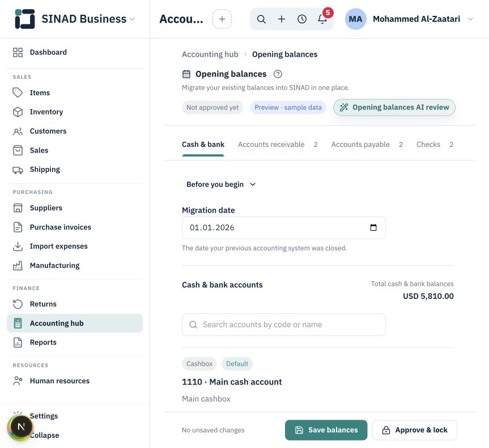Open Suppliers in the sidebar
Image resolution: width=489 pixels, height=448 pixels.
pos(75,208)
